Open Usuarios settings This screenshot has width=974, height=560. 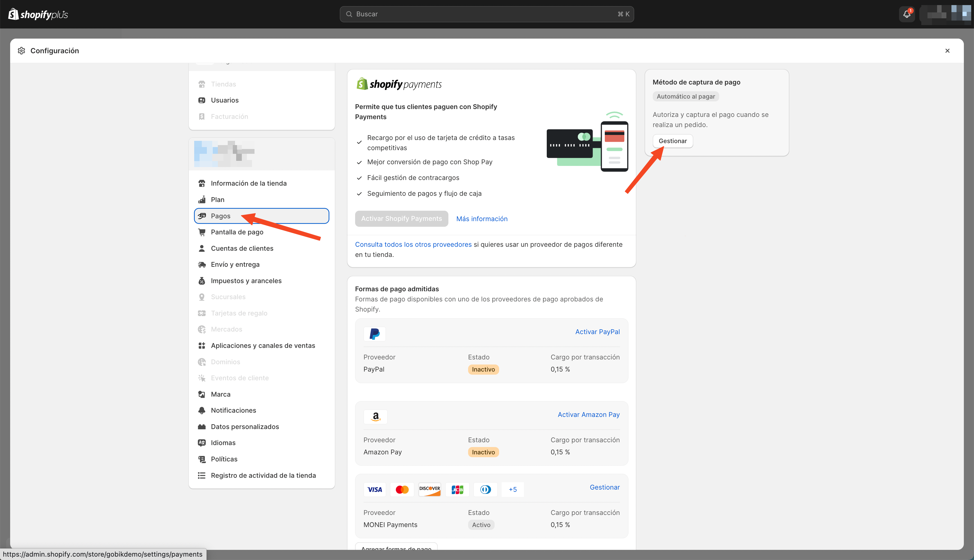[262, 100]
